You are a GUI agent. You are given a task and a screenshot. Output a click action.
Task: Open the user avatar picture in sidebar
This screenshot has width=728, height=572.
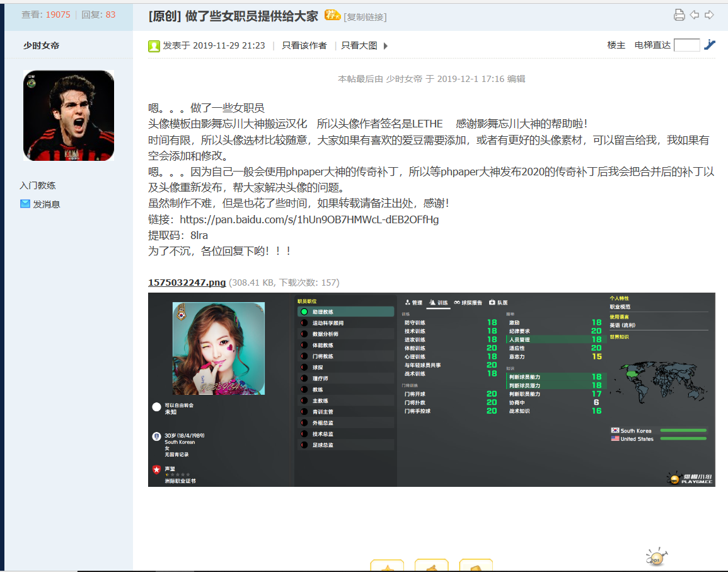pyautogui.click(x=69, y=115)
